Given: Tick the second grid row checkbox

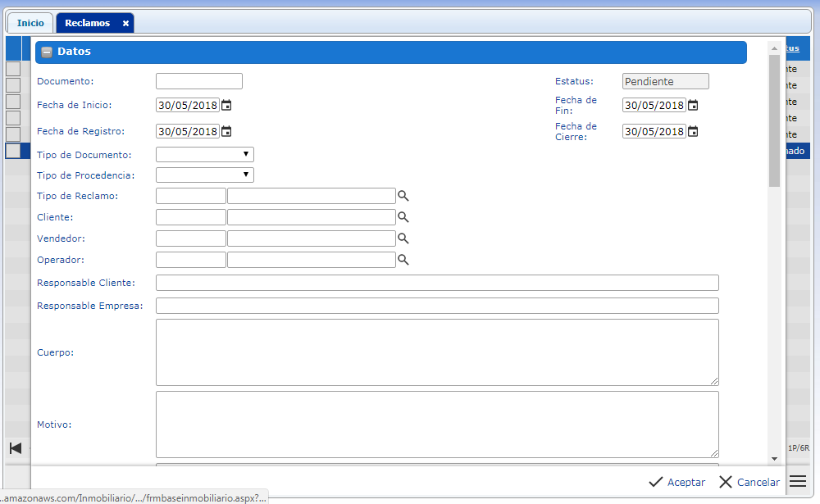Looking at the screenshot, I should click(13, 85).
